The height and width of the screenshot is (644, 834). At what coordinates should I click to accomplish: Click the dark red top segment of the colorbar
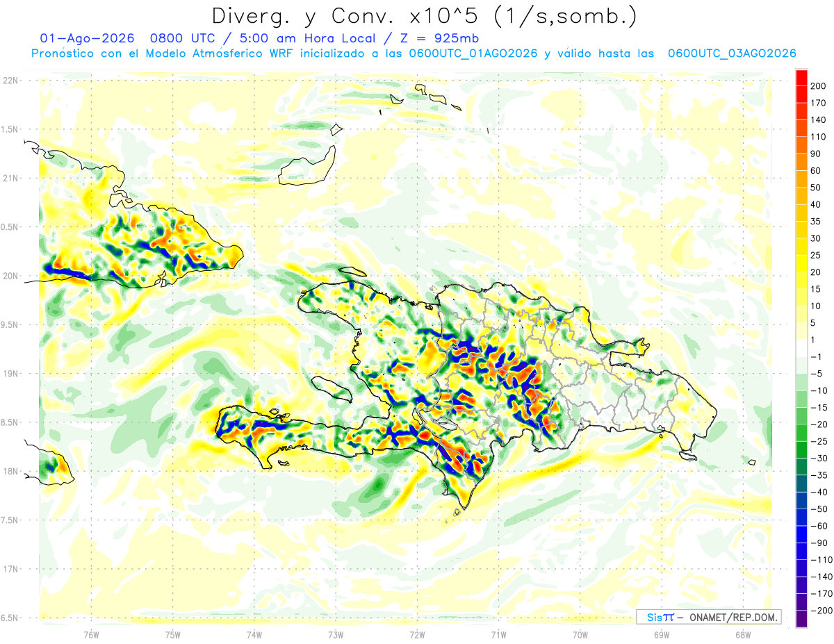click(x=801, y=77)
